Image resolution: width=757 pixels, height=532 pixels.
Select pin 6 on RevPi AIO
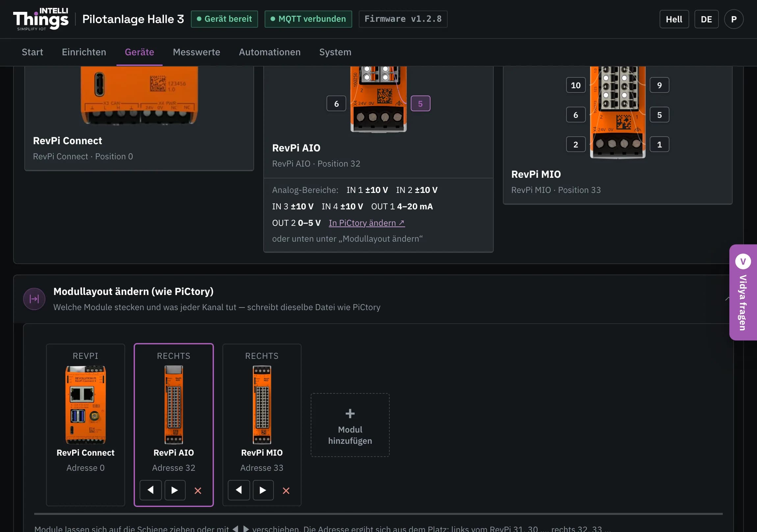[x=336, y=104]
